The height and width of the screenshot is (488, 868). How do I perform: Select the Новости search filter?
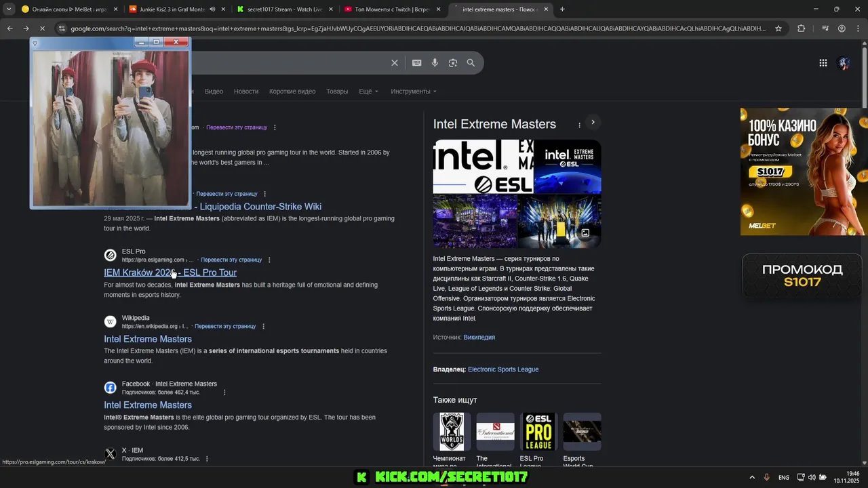coord(246,91)
